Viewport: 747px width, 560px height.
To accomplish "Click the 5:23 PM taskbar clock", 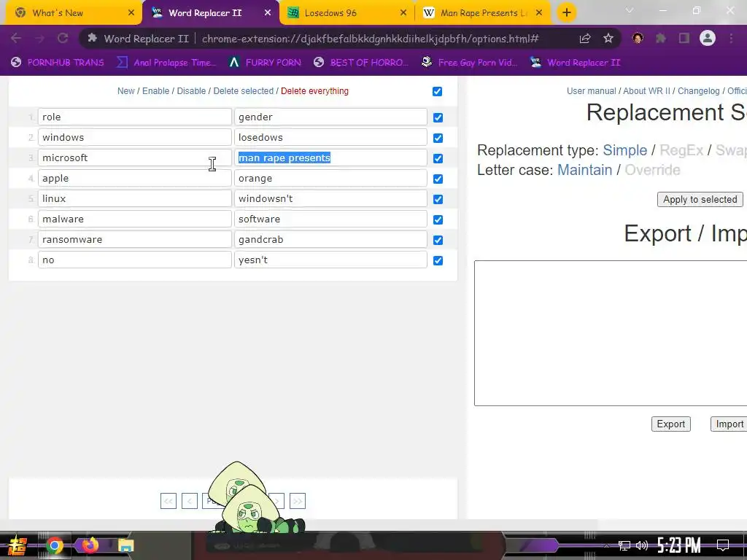I will [x=679, y=545].
